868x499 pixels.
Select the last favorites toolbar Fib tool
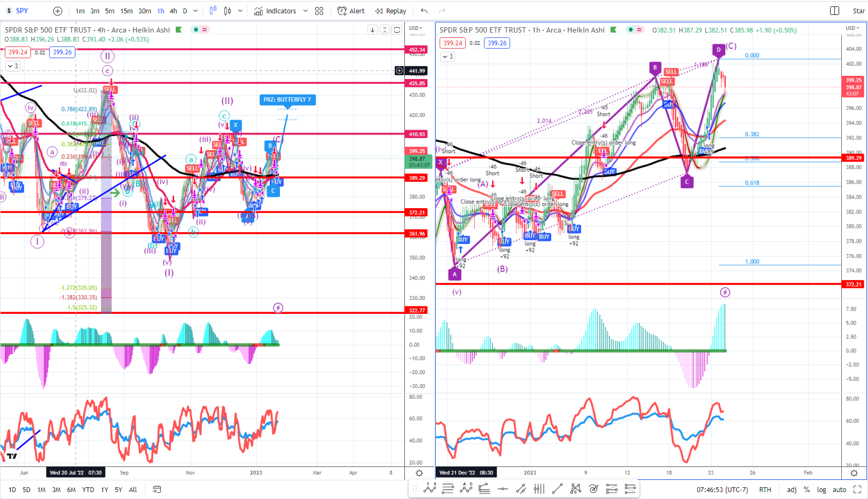[630, 488]
